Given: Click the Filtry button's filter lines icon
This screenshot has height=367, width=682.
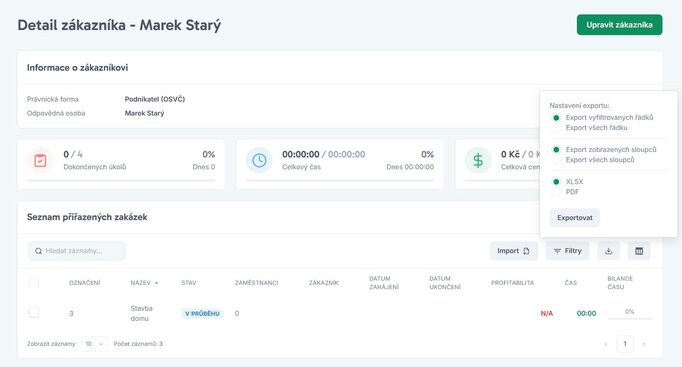Looking at the screenshot, I should pyautogui.click(x=557, y=251).
